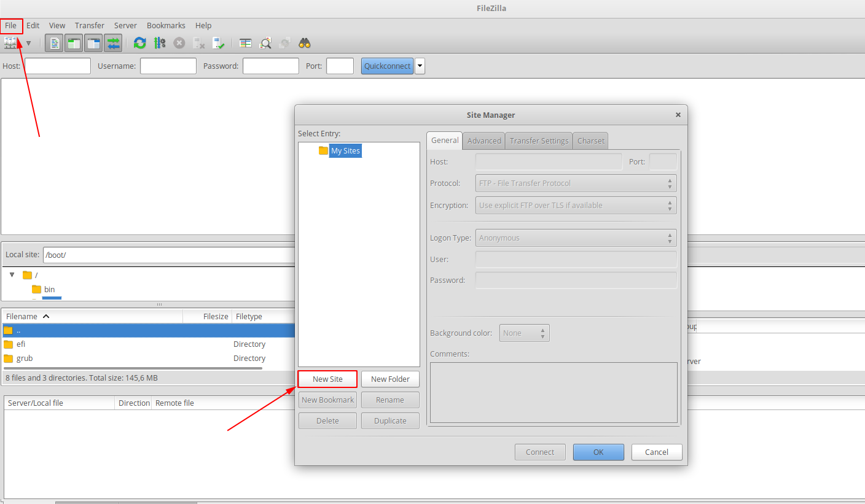Open the Help menu
This screenshot has width=865, height=504.
coord(203,25)
